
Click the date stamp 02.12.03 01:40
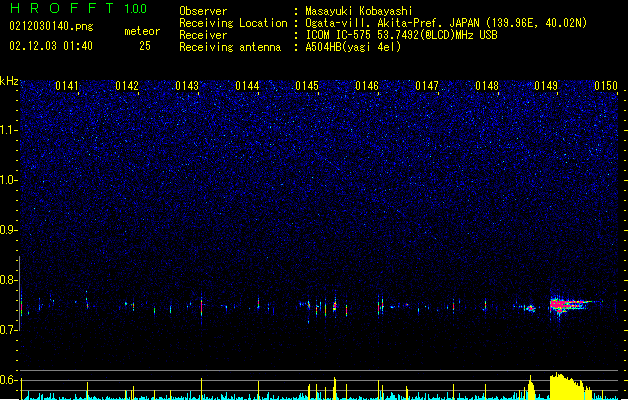click(51, 46)
